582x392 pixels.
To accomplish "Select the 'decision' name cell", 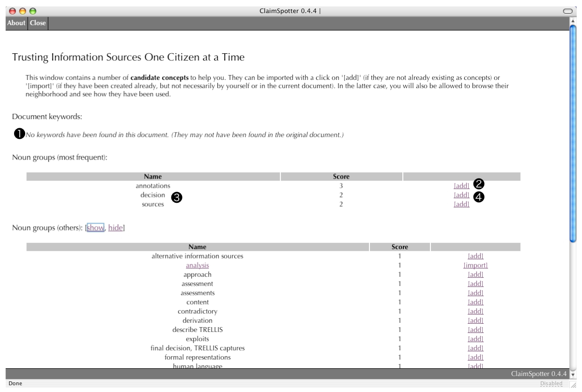I will (153, 195).
